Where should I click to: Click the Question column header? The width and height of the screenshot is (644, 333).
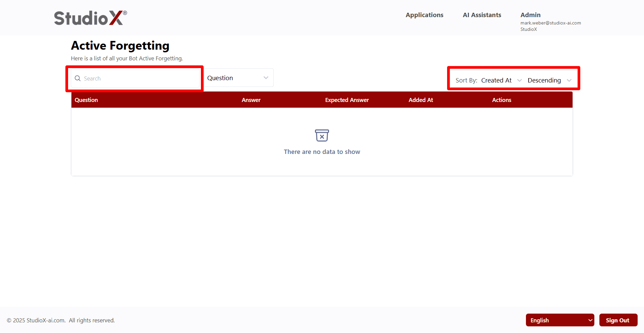click(86, 100)
